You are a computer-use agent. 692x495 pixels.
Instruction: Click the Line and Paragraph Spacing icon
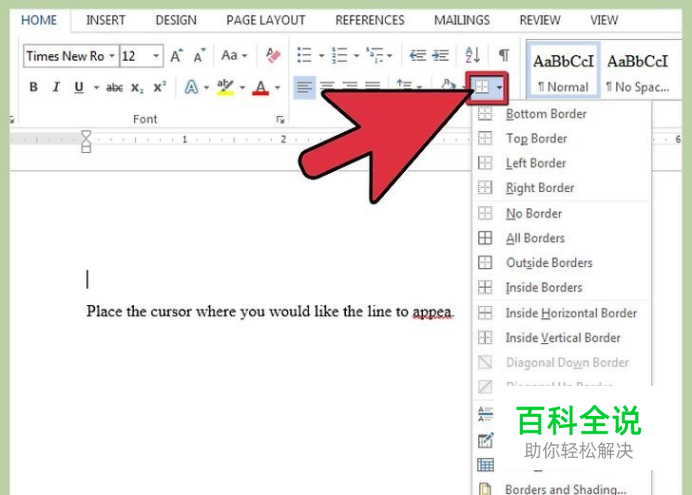pos(404,85)
